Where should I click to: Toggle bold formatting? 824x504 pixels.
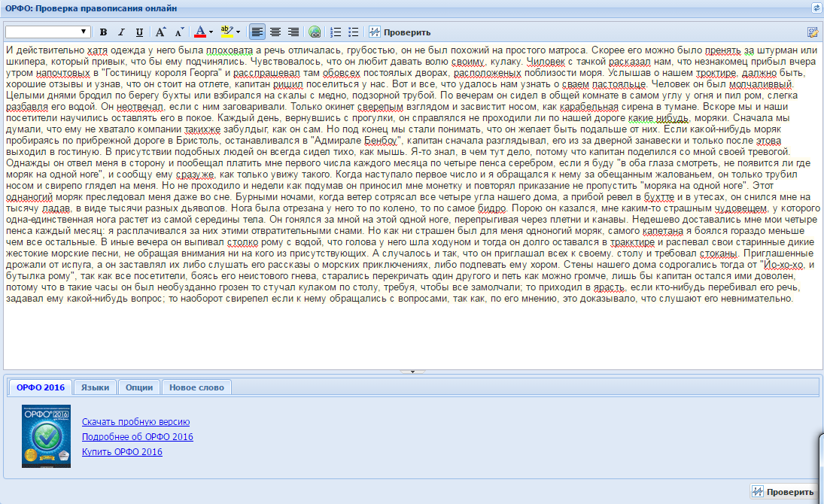(x=104, y=32)
